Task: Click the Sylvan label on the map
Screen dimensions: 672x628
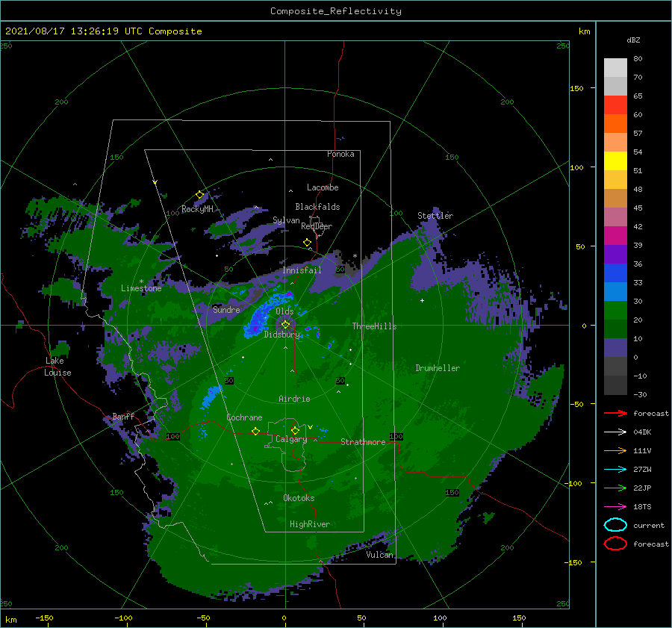Action: 286,220
